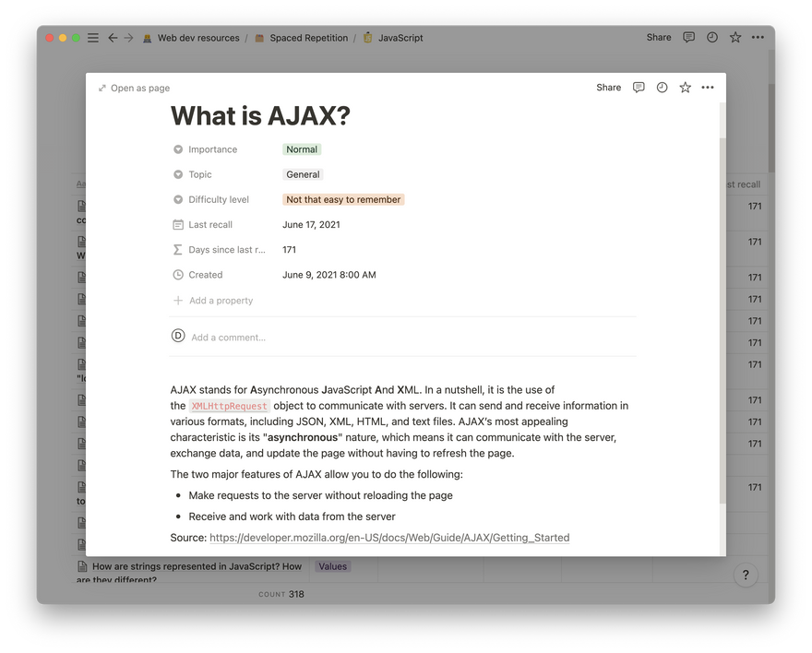Click 'Add a property' option

(221, 301)
